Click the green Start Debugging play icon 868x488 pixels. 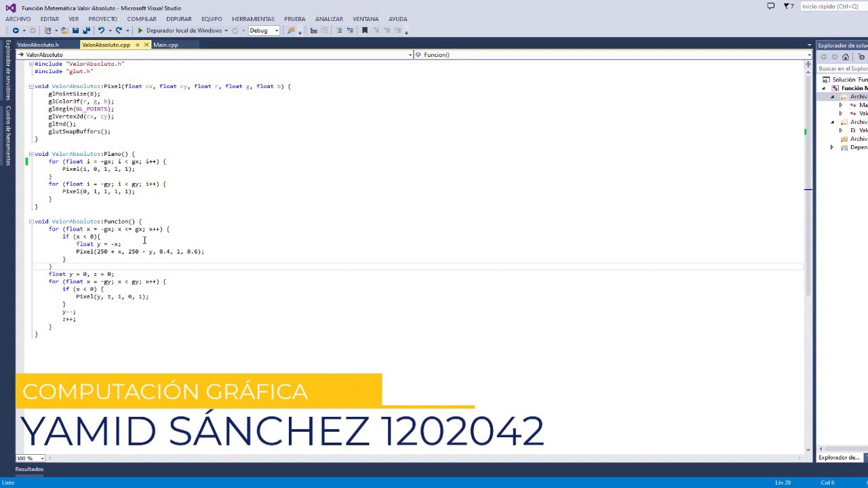tap(140, 30)
